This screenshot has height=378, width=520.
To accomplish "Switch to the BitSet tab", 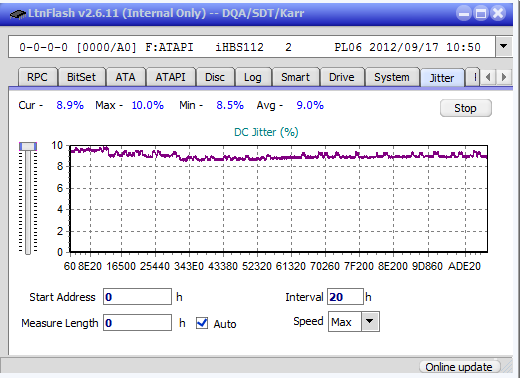I will coord(81,77).
